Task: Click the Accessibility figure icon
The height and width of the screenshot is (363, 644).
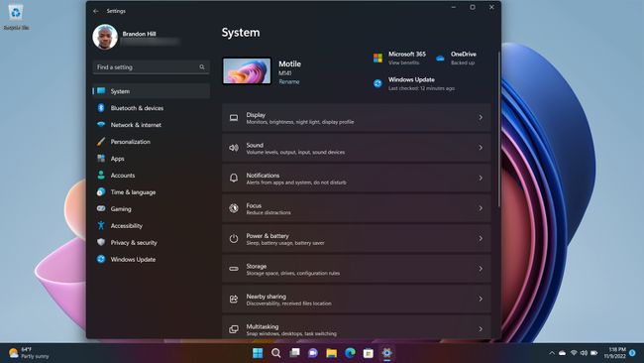Action: (x=101, y=225)
